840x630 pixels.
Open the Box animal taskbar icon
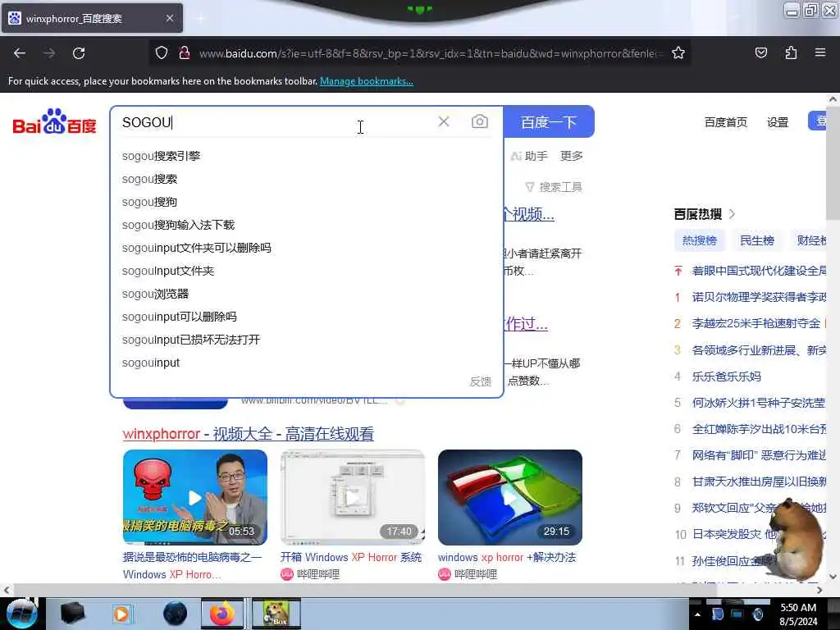[x=276, y=614]
